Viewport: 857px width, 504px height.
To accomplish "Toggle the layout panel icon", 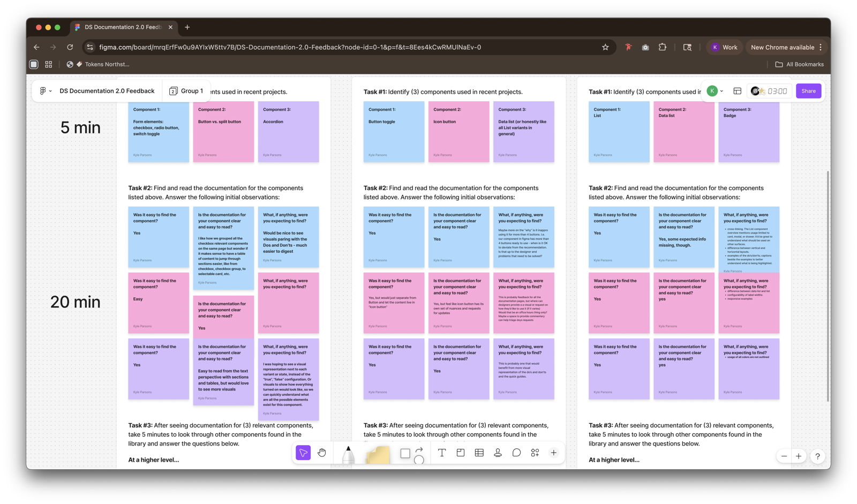I will tap(738, 91).
